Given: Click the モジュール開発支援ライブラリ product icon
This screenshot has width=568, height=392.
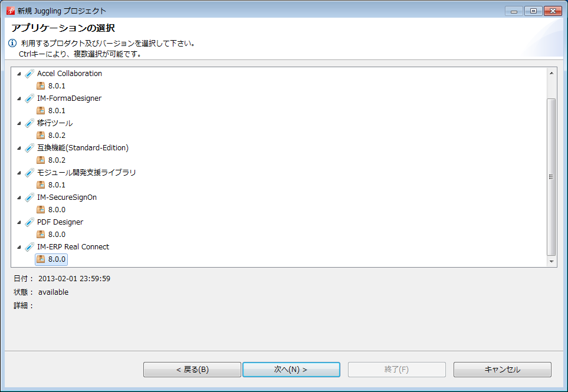Looking at the screenshot, I should (29, 173).
